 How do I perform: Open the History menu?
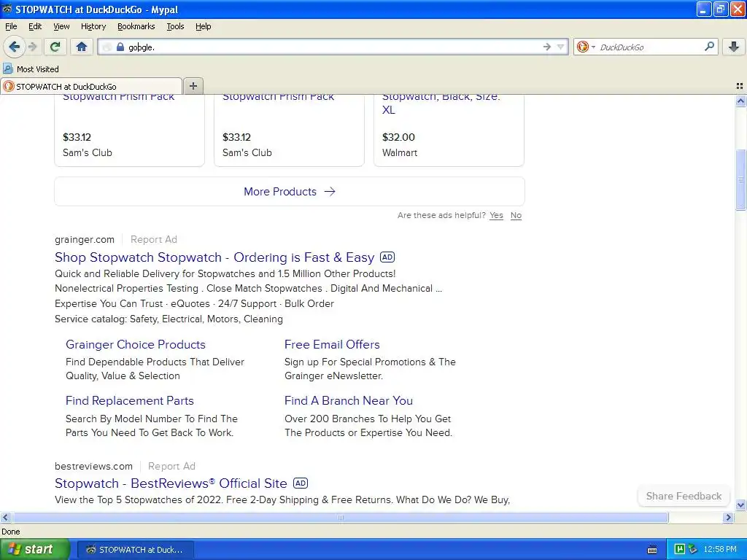click(x=93, y=26)
